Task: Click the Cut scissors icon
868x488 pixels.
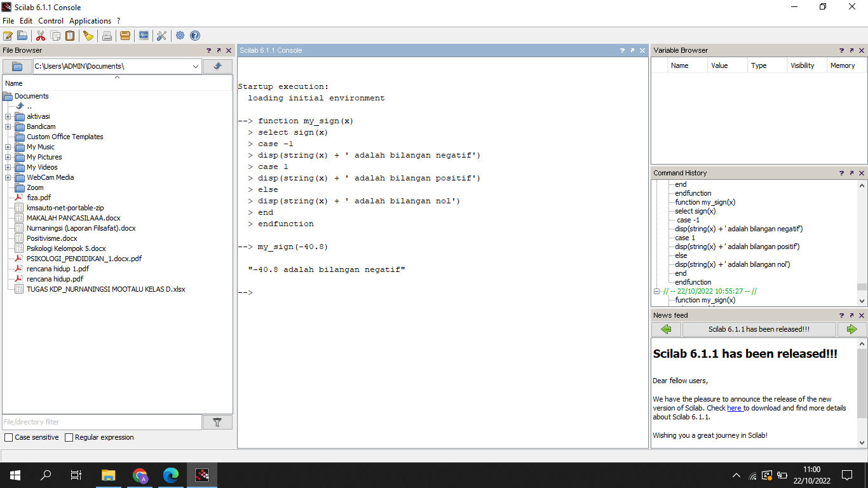Action: click(41, 36)
